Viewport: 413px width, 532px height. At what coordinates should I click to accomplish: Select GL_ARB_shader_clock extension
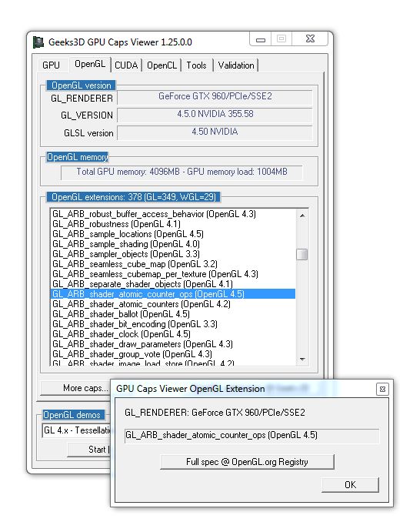click(173, 334)
